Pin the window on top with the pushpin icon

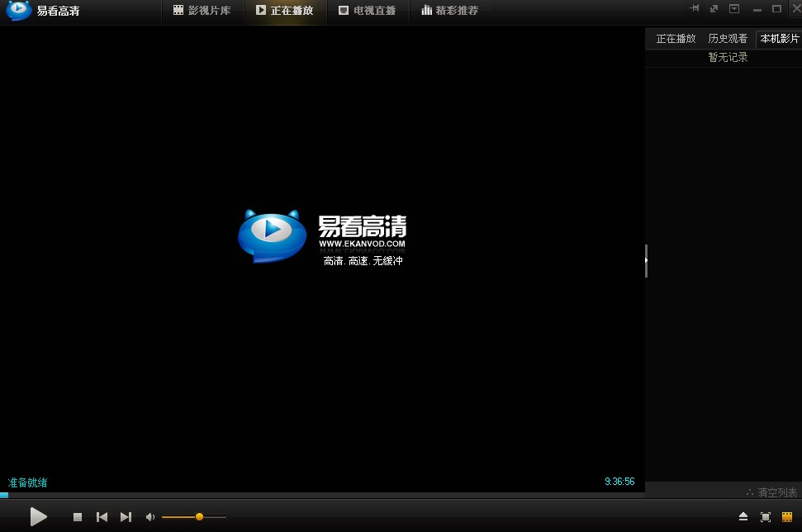click(x=694, y=8)
